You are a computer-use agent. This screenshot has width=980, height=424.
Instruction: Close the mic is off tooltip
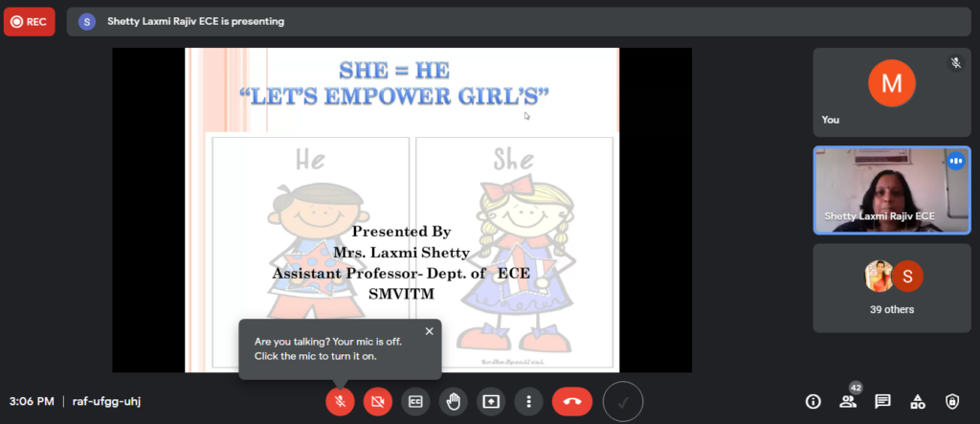[429, 331]
